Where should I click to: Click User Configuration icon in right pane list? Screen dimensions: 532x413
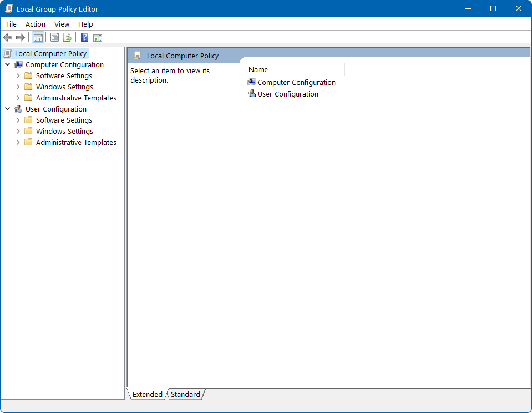coord(252,94)
